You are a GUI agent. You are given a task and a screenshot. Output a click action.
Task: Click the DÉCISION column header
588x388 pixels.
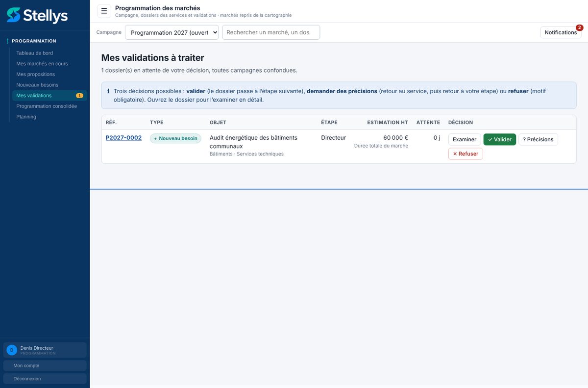pyautogui.click(x=461, y=123)
